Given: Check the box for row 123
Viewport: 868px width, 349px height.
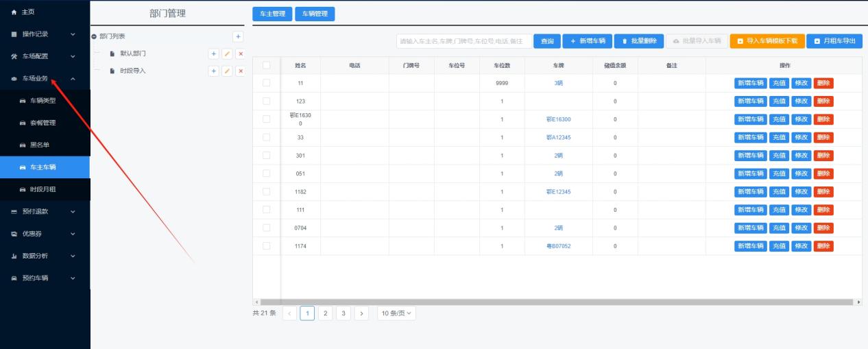Looking at the screenshot, I should (x=266, y=101).
